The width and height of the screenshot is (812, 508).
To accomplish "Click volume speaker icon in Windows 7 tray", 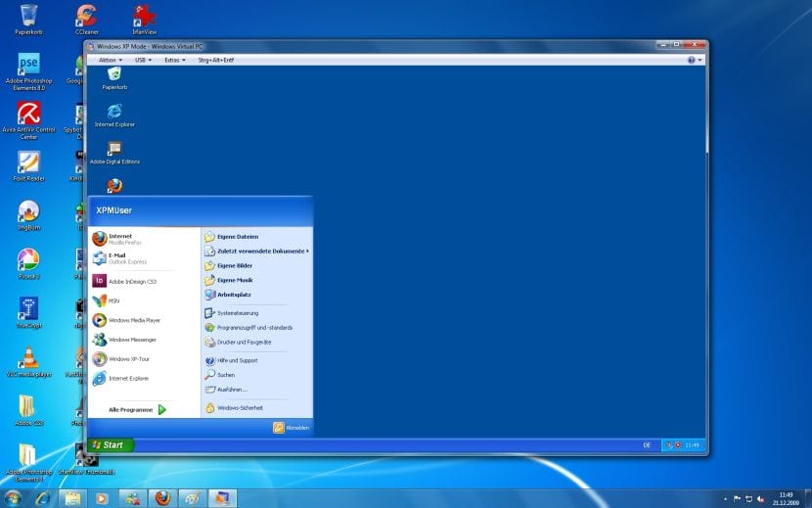I will [761, 498].
